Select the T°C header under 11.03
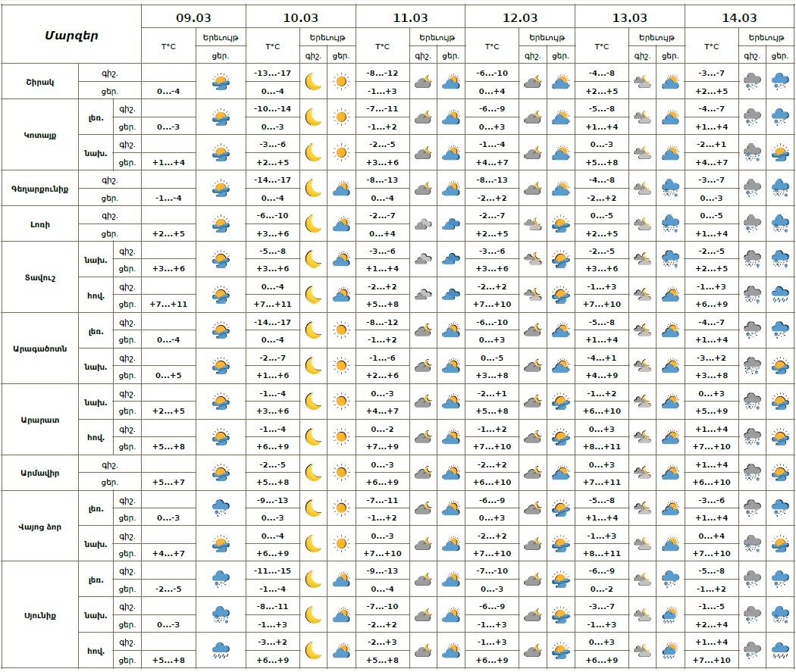The height and width of the screenshot is (672, 796). [383, 46]
